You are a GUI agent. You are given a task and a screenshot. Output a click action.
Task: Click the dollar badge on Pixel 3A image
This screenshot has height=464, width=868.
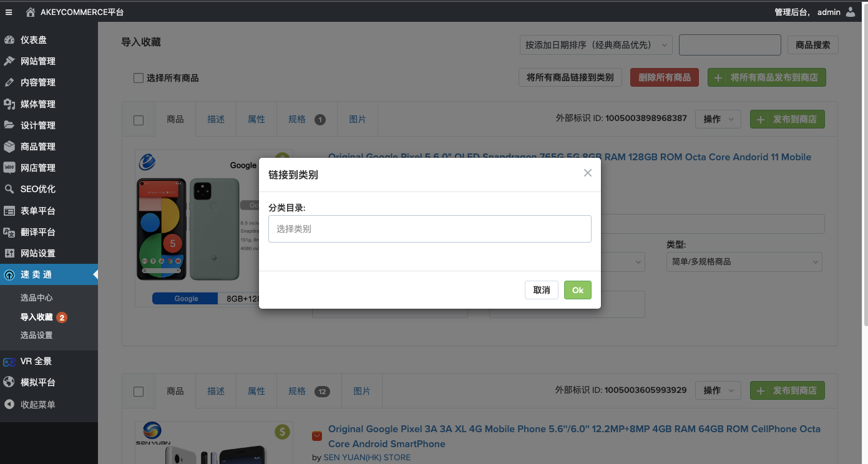[282, 432]
